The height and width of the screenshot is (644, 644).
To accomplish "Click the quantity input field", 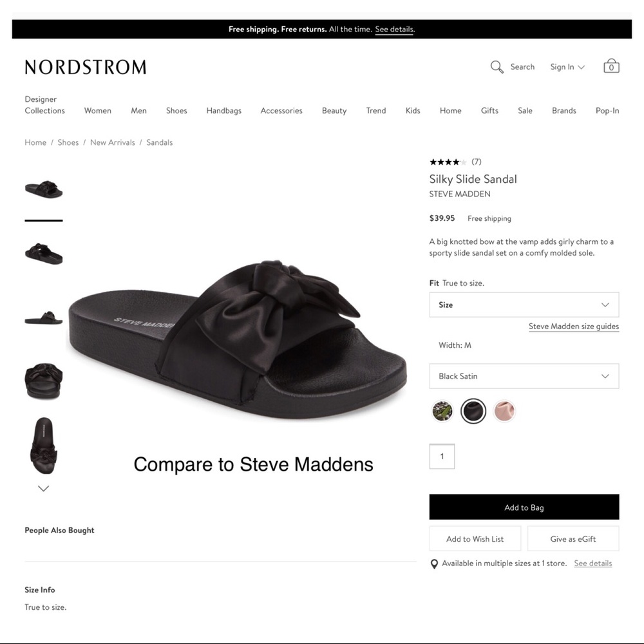I will pos(442,457).
